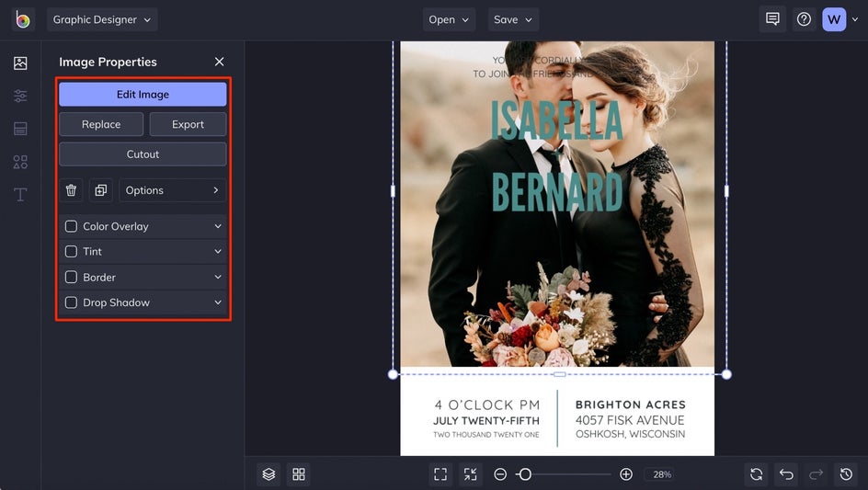Screen dimensions: 868x490
Task: Enable the Tint checkbox
Action: tap(71, 251)
